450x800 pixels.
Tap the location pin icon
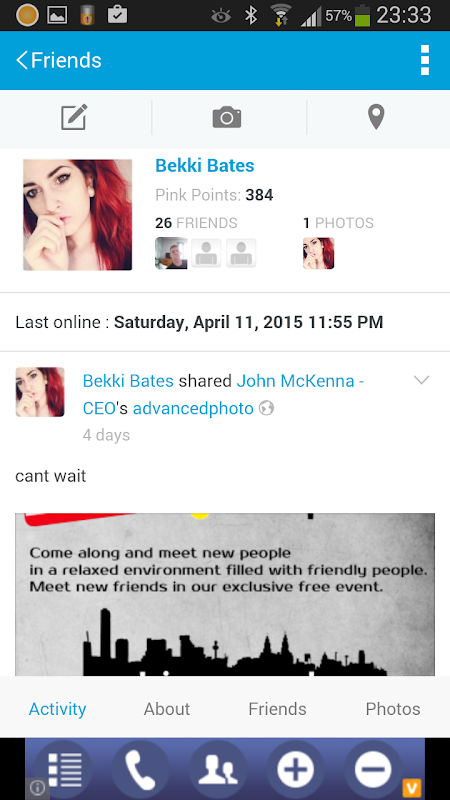click(x=376, y=117)
